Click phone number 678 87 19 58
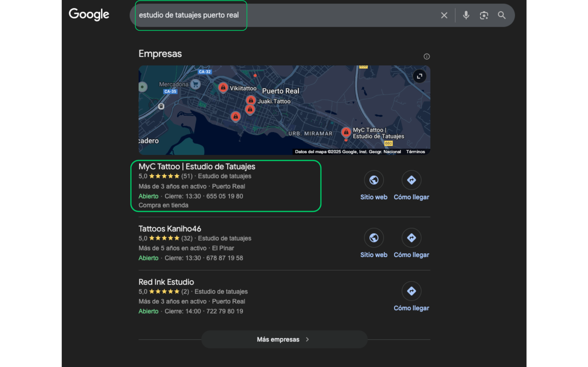The height and width of the screenshot is (367, 588). [x=224, y=258]
